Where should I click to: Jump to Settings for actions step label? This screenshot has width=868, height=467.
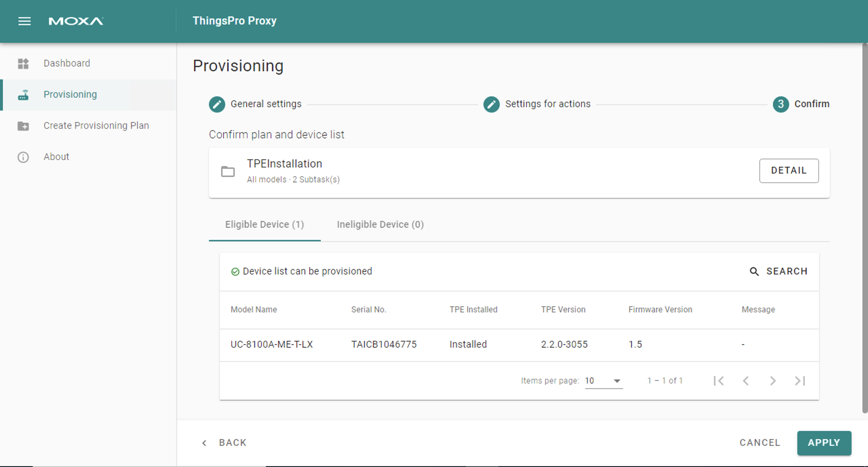(548, 104)
